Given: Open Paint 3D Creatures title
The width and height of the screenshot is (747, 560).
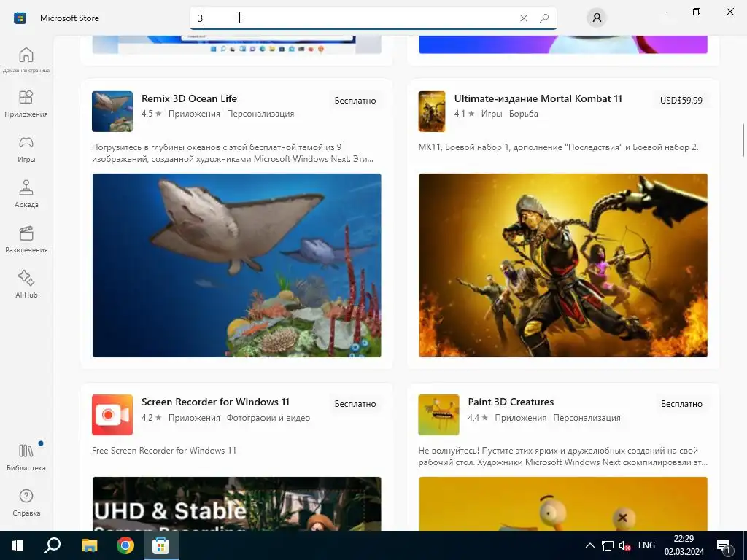Looking at the screenshot, I should click(x=511, y=402).
